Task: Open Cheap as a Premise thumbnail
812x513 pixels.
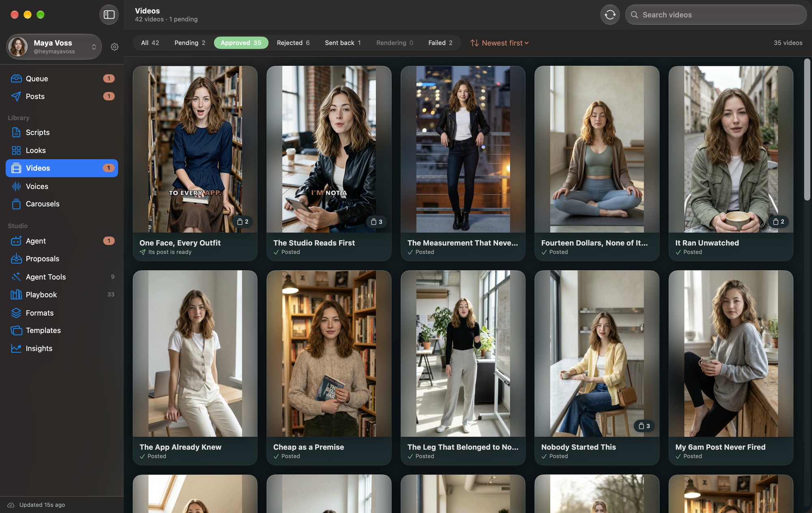Action: pos(329,354)
